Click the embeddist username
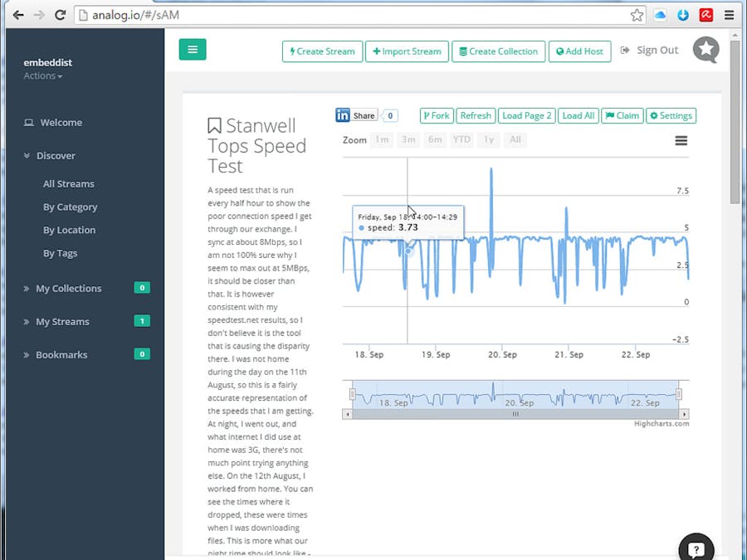747x560 pixels. (x=47, y=62)
